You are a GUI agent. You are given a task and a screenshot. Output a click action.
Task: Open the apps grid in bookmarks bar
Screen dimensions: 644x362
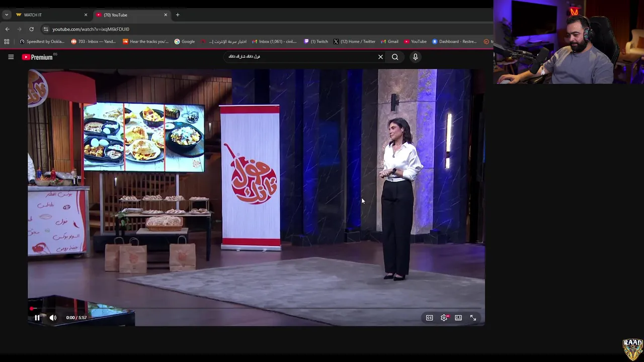point(7,42)
